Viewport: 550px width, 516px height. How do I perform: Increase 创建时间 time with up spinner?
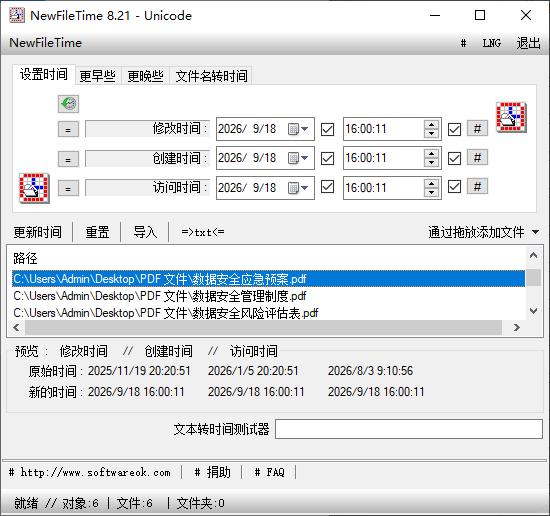pos(431,154)
